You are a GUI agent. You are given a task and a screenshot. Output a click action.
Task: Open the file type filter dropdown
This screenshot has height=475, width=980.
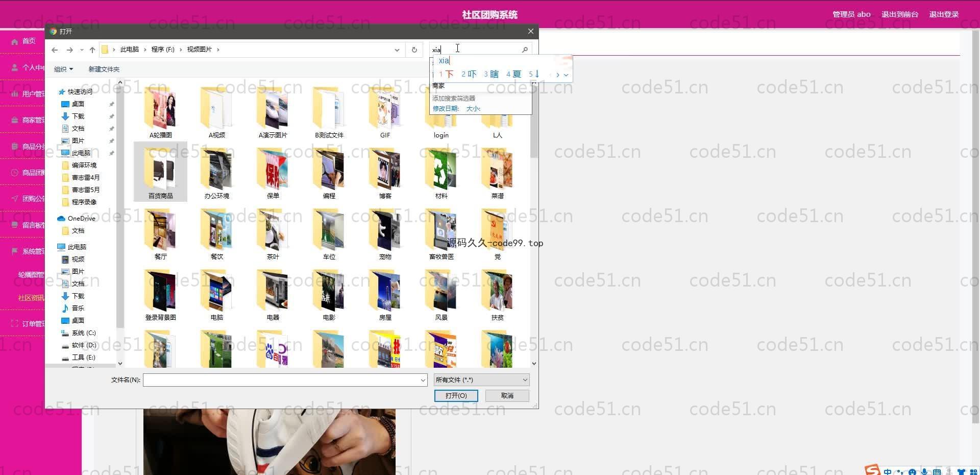tap(481, 379)
